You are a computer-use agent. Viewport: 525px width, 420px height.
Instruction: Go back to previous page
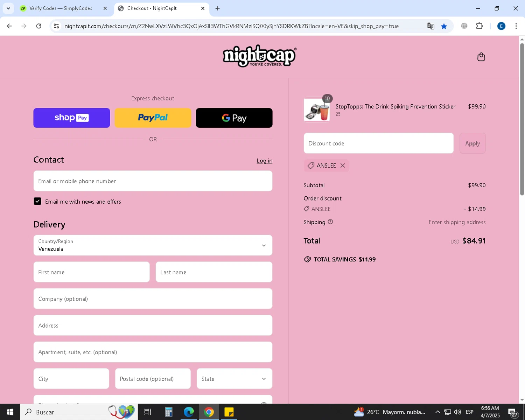(9, 26)
